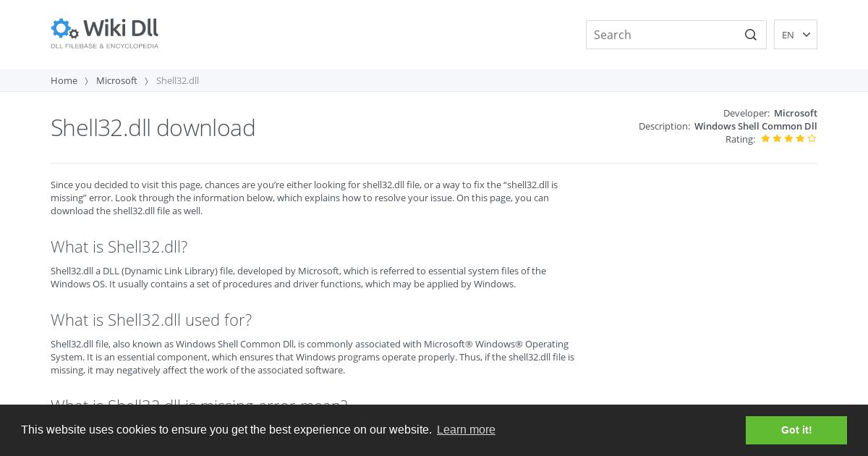
Task: Click What is Shell32.dll used for? heading
Action: pos(151,320)
